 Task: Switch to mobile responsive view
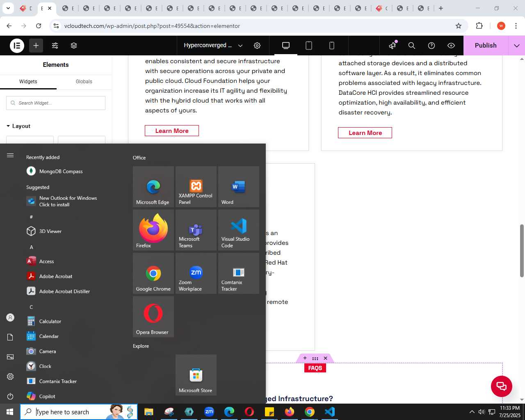click(x=332, y=46)
